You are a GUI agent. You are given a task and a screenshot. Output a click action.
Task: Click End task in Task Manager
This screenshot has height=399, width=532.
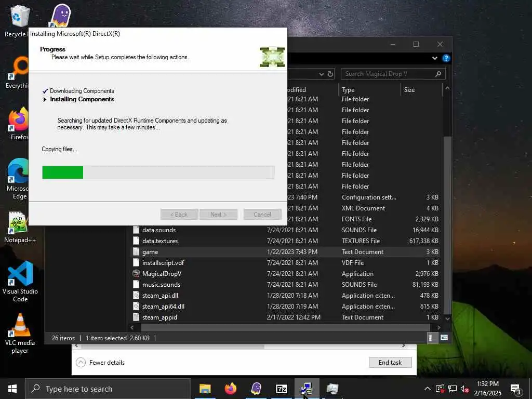point(390,362)
